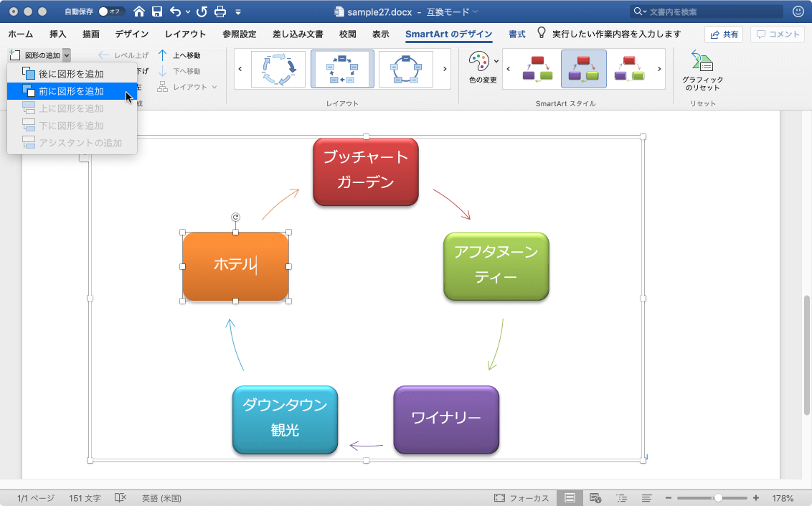Click the Move Up (上へ移動) arrow
This screenshot has width=812, height=506.
coord(163,55)
